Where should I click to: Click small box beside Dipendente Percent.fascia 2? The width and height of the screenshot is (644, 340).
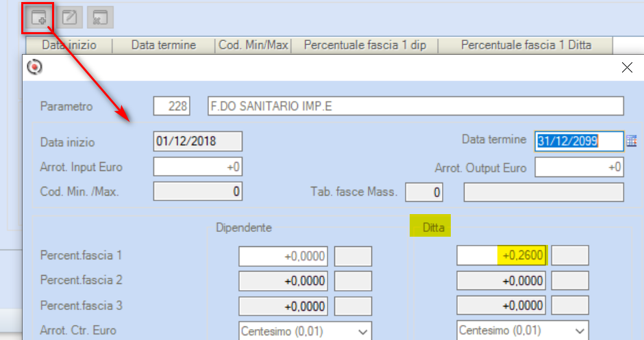tap(354, 281)
